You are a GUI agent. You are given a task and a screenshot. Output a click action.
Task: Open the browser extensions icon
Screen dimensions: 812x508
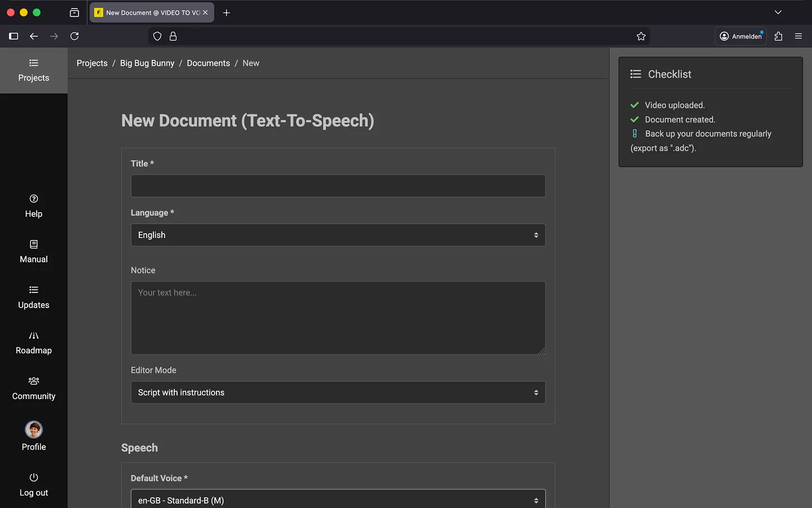pos(779,36)
